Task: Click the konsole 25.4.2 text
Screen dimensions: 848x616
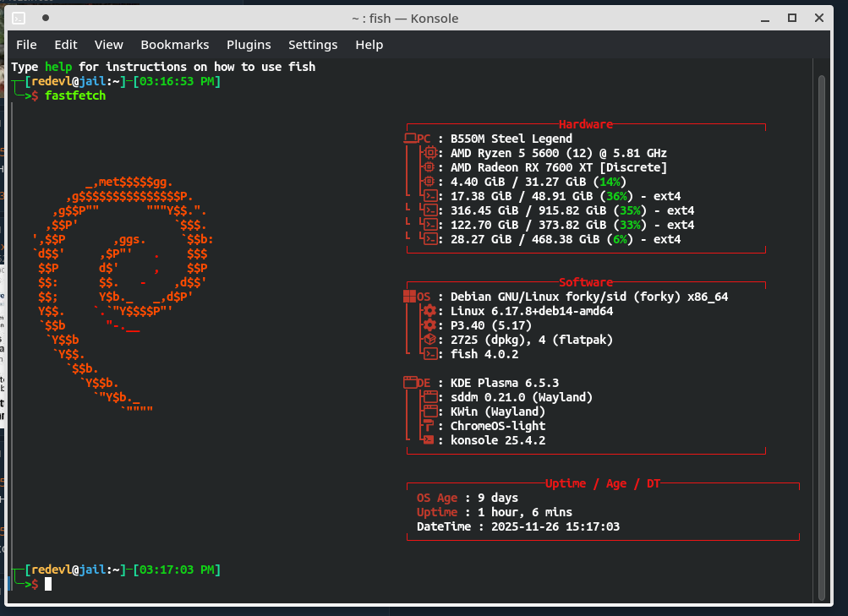Action: coord(498,440)
